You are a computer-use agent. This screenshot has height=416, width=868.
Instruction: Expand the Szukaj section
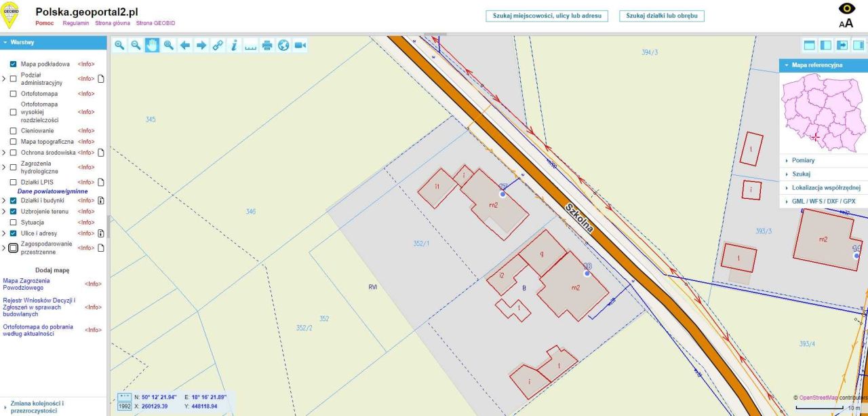pos(823,174)
